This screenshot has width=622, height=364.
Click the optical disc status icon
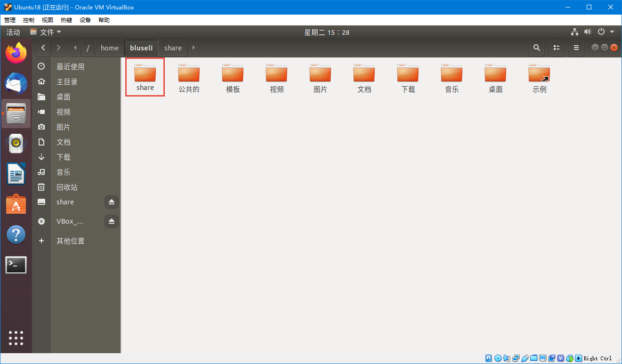498,358
